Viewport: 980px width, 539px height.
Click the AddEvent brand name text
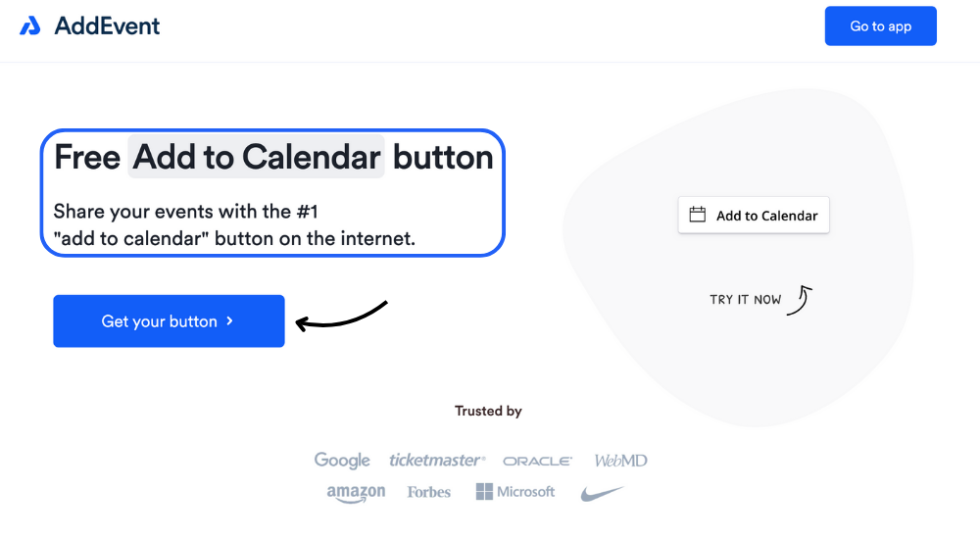pos(107,26)
